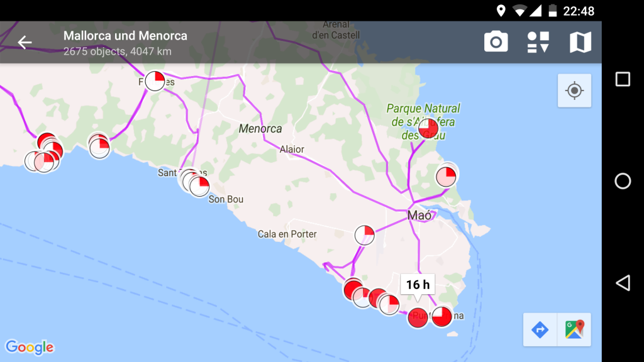Tap the marker at the top near Ferreries
644x362 pixels.
coord(155,81)
